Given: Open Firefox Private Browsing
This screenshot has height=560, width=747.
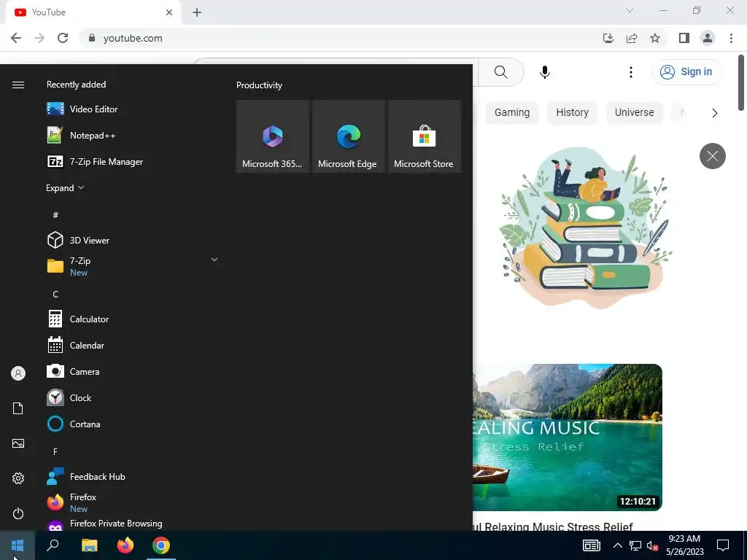Looking at the screenshot, I should [131, 524].
